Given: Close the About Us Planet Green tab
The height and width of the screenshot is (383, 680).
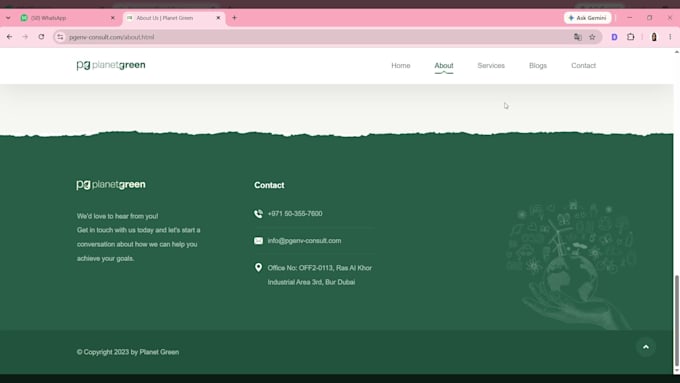Looking at the screenshot, I should click(x=218, y=18).
